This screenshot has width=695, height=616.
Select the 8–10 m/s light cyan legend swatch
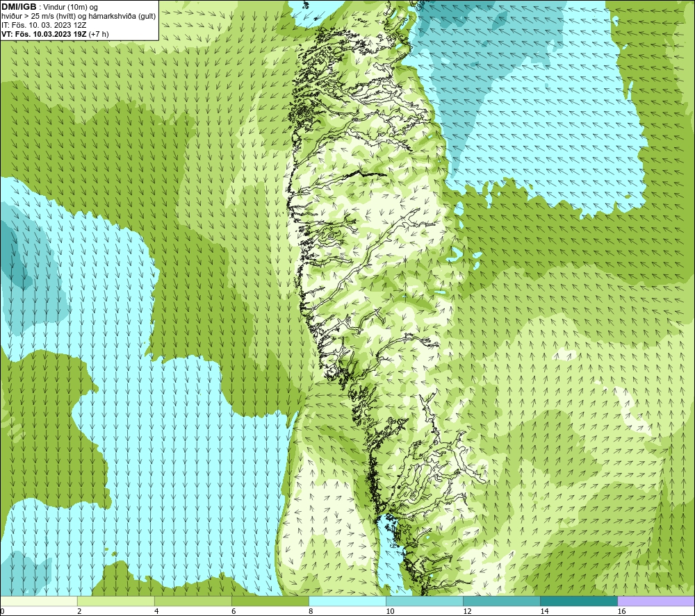347,601
